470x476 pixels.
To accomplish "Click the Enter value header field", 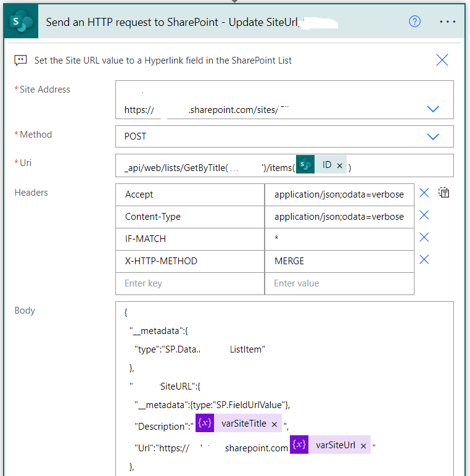I will click(339, 283).
